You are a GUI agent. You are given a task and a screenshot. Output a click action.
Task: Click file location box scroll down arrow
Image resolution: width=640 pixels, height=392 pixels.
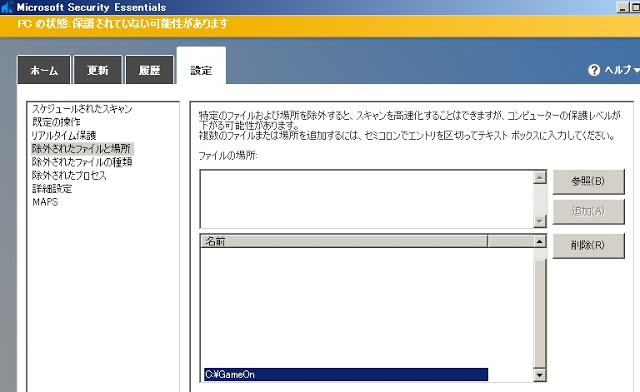click(x=540, y=221)
